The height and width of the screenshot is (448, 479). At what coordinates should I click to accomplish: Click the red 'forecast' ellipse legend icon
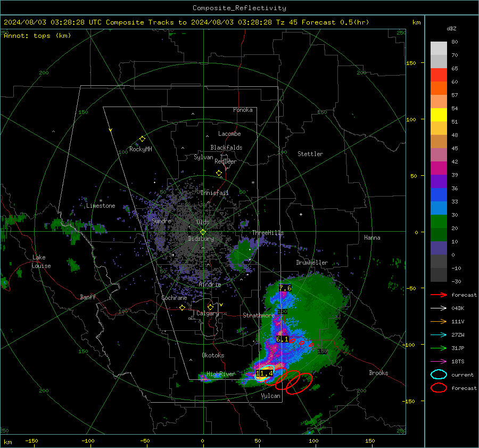pos(439,388)
